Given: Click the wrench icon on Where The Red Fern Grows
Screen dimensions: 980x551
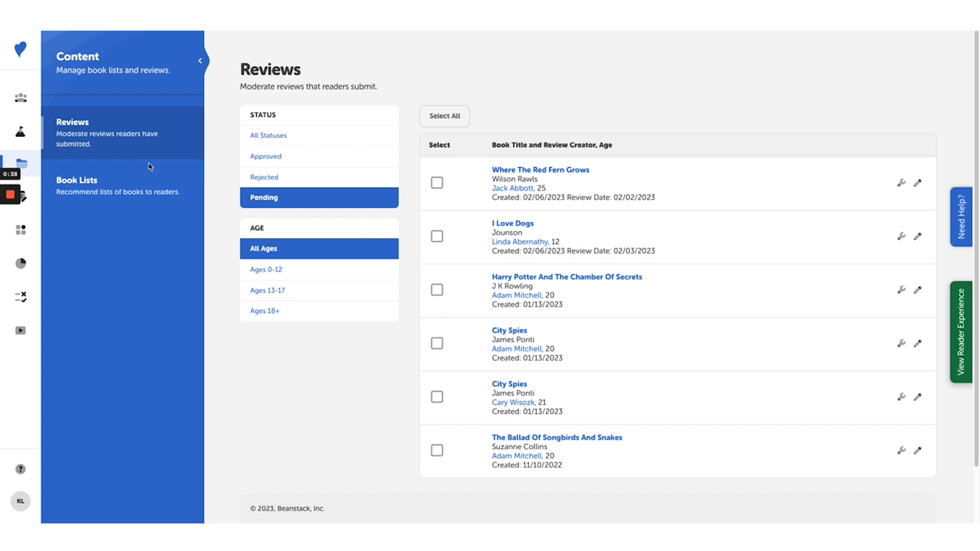Looking at the screenshot, I should tap(901, 182).
